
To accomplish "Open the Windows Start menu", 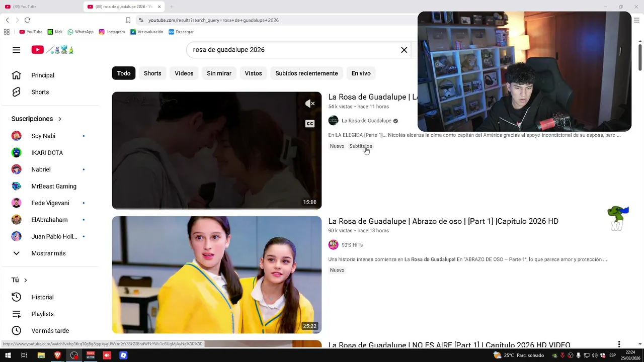I will pos(7,355).
